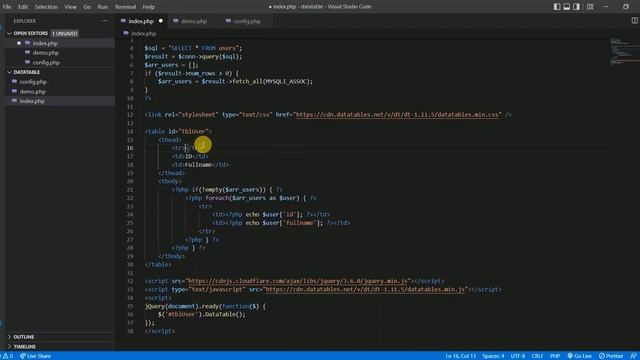Toggle bottom panel layout icon
This screenshot has width=640, height=360.
pyautogui.click(x=567, y=7)
